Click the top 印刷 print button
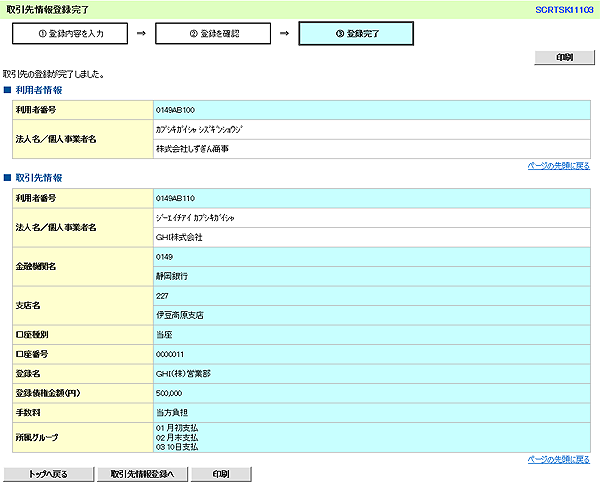This screenshot has width=600, height=488. click(564, 57)
